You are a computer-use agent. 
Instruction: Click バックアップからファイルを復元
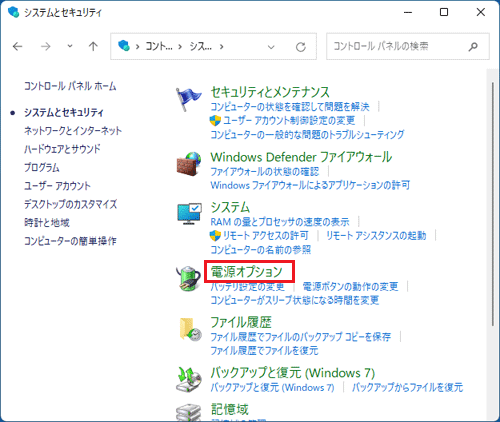(408, 387)
